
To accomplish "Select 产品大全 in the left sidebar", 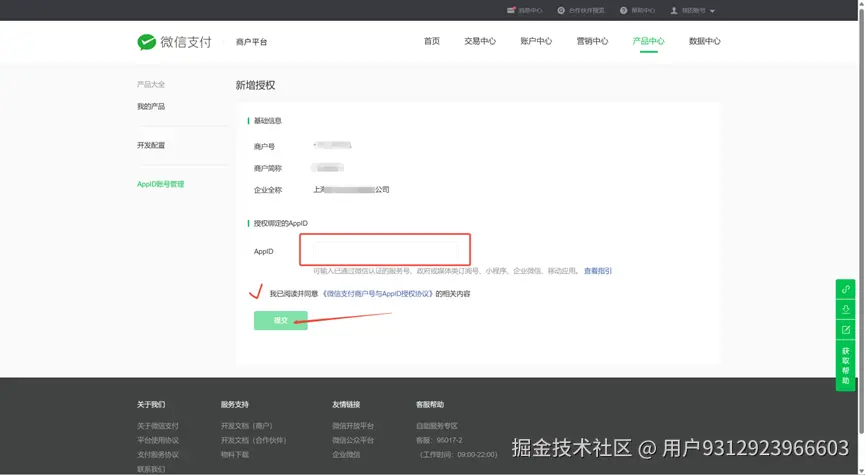I will 151,84.
